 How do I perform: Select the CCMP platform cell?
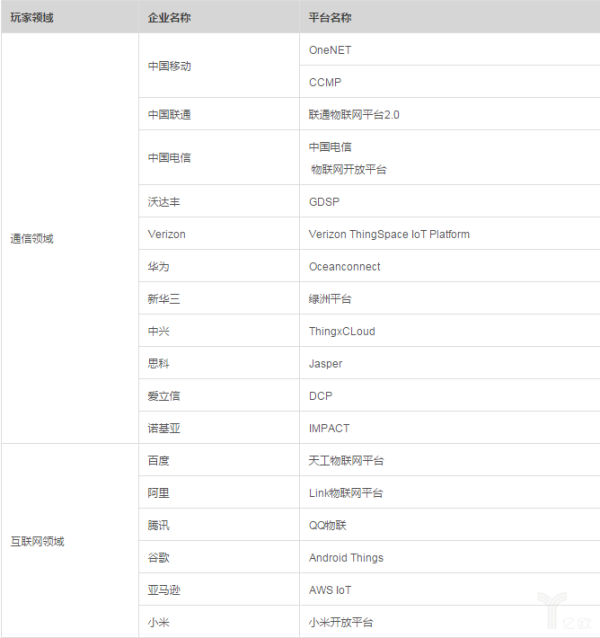pyautogui.click(x=326, y=82)
